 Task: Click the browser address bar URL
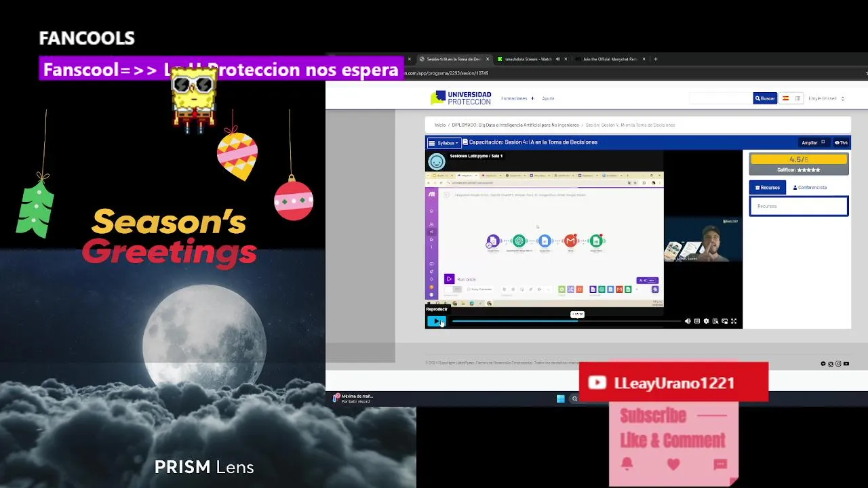tap(448, 73)
